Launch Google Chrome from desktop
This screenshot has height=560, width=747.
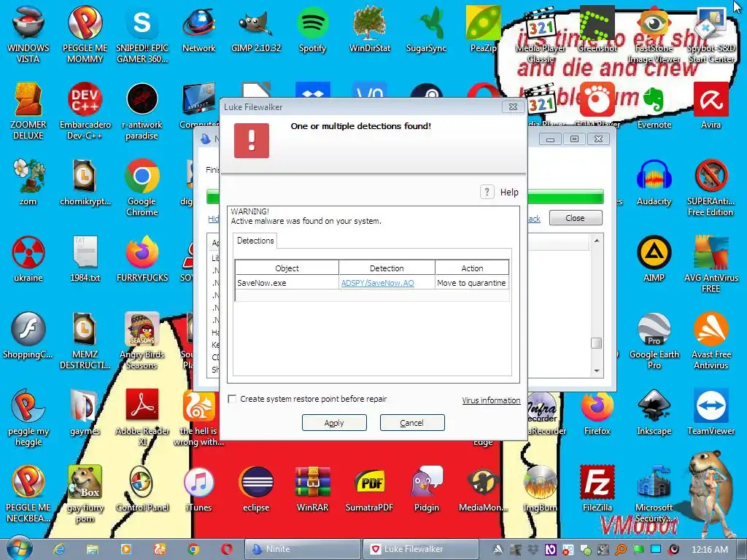(x=142, y=187)
